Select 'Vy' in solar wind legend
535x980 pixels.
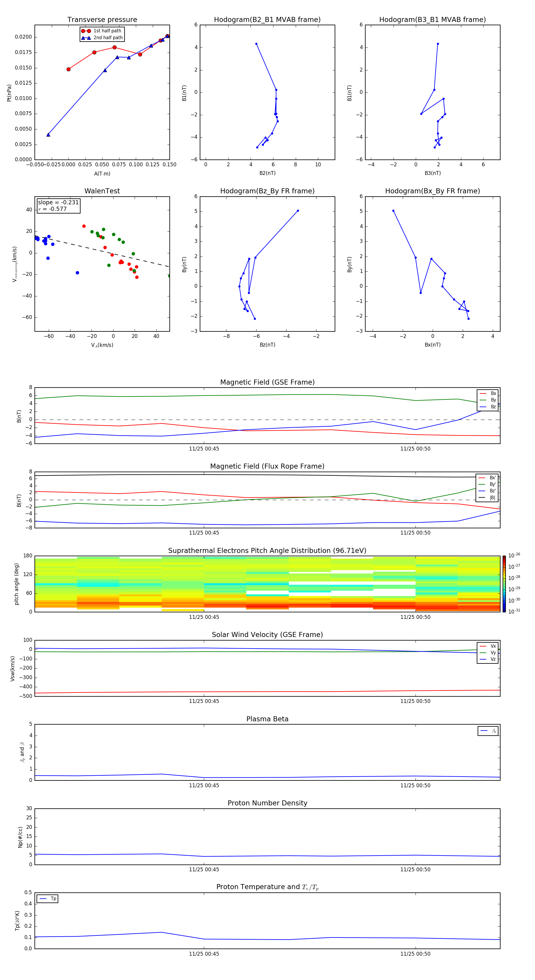[x=488, y=652]
